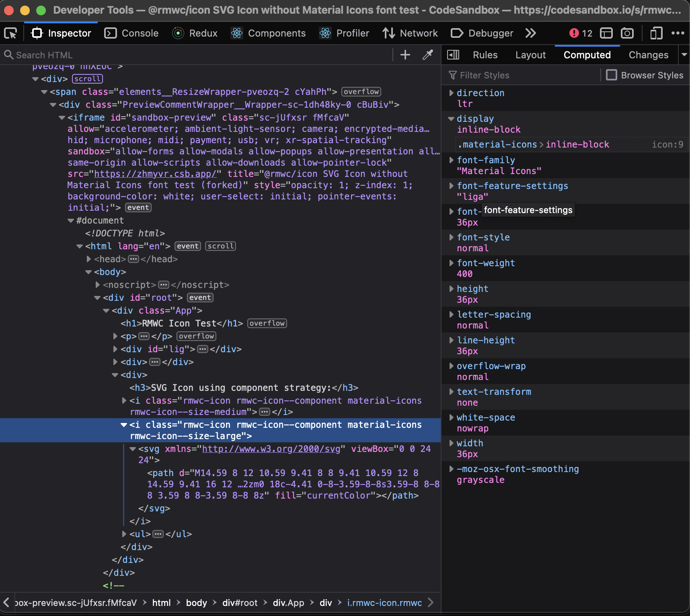
Task: Click the plus icon to create a new node
Action: point(405,55)
